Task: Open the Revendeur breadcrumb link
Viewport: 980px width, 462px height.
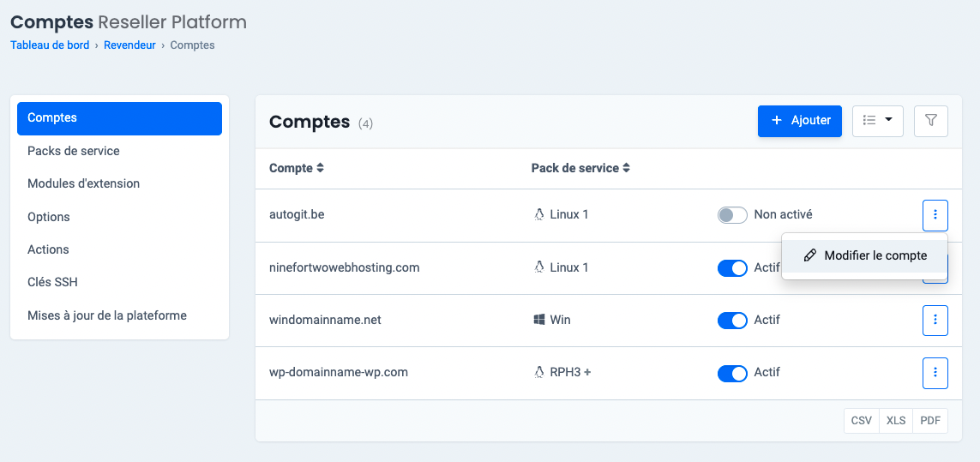Action: (x=129, y=45)
